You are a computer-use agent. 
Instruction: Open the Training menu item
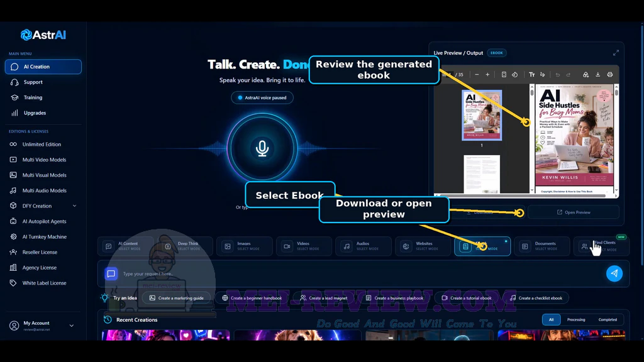(x=43, y=97)
